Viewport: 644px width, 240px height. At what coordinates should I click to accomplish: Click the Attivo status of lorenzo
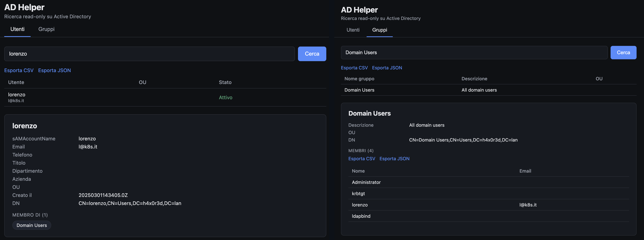[x=226, y=98]
